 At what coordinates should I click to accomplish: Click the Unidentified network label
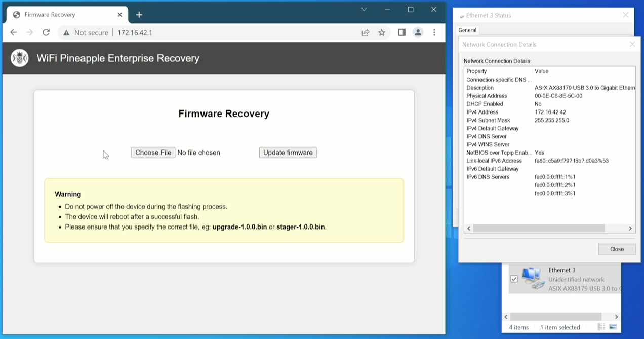point(576,279)
